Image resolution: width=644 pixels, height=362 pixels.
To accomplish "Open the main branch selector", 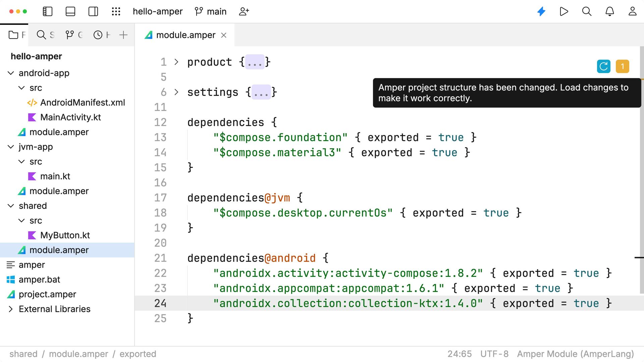I will pyautogui.click(x=211, y=11).
